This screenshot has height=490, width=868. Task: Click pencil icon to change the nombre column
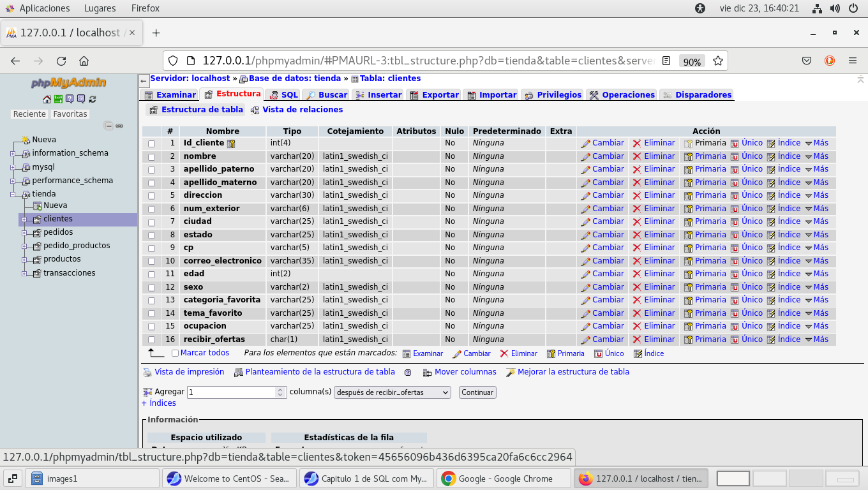click(x=586, y=157)
